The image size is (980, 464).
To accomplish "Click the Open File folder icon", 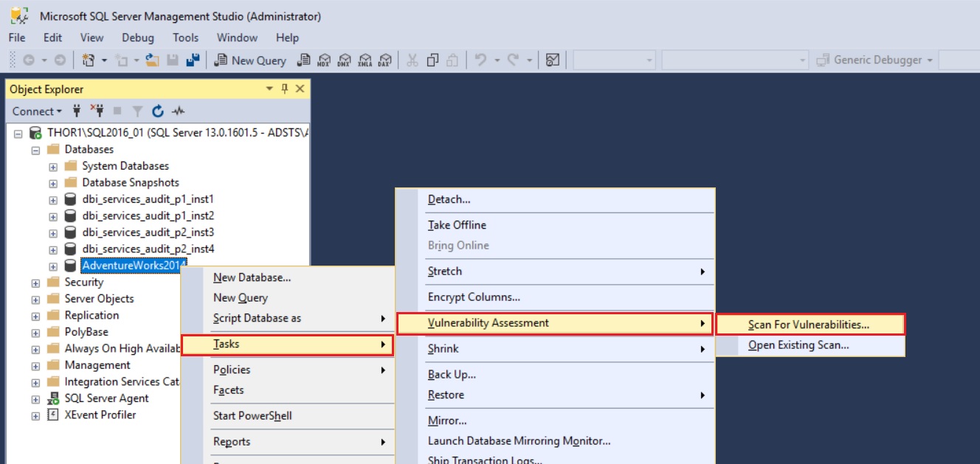I will pos(153,60).
